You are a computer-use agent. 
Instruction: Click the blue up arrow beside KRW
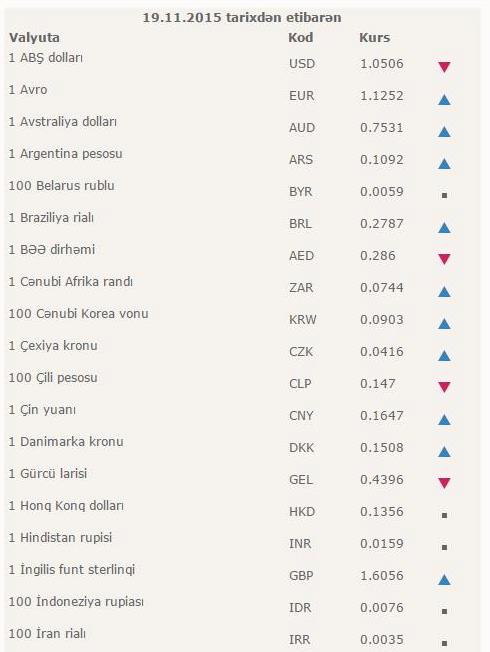tap(444, 324)
